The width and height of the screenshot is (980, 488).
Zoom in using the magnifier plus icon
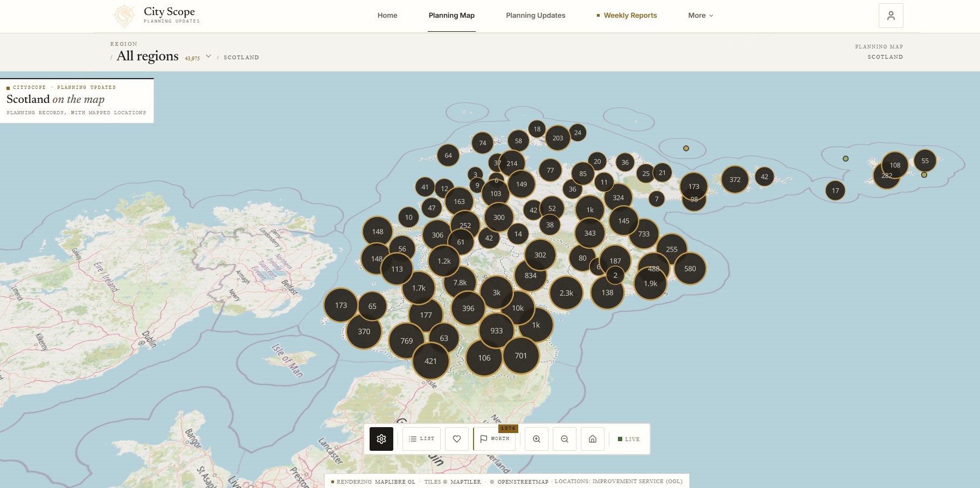[x=537, y=439]
